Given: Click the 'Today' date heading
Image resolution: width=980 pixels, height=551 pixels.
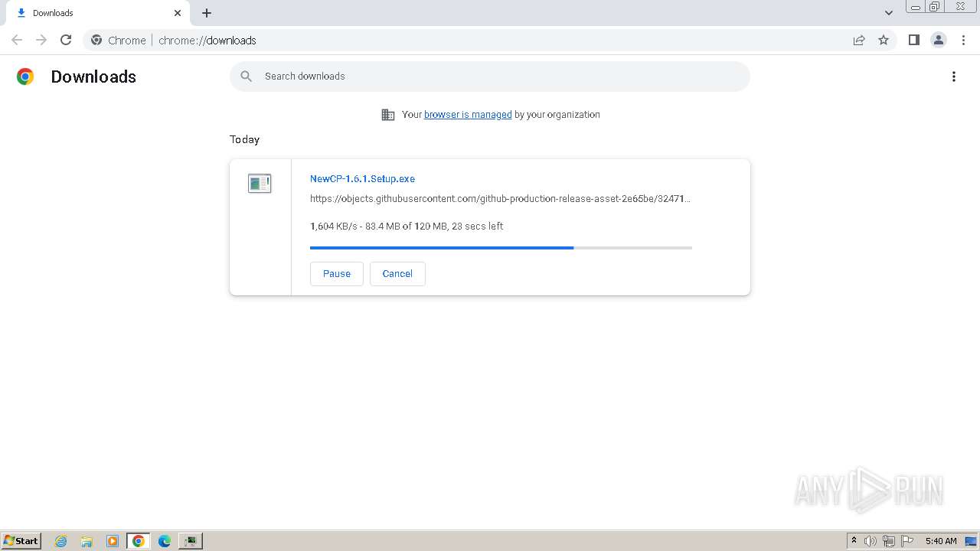Looking at the screenshot, I should tap(244, 139).
